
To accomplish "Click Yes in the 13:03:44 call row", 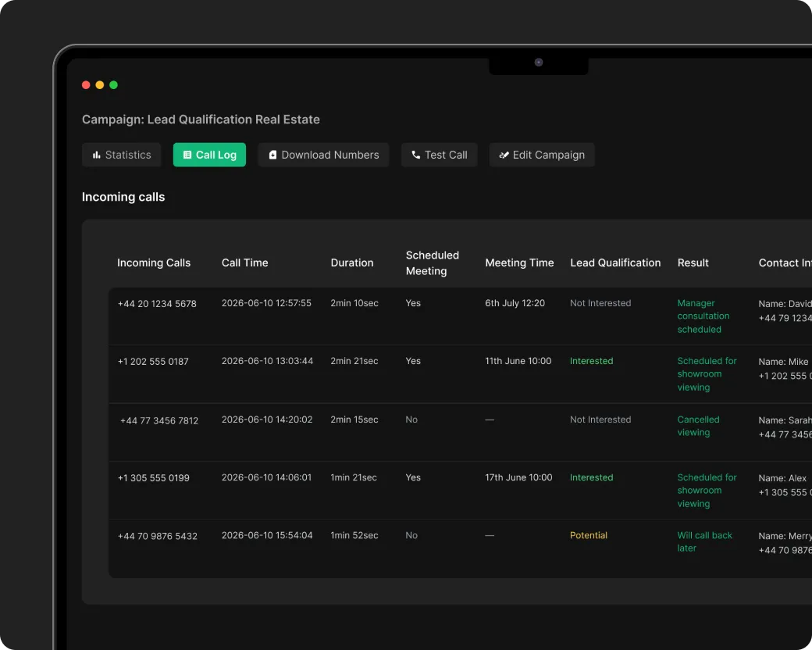I will pyautogui.click(x=413, y=361).
